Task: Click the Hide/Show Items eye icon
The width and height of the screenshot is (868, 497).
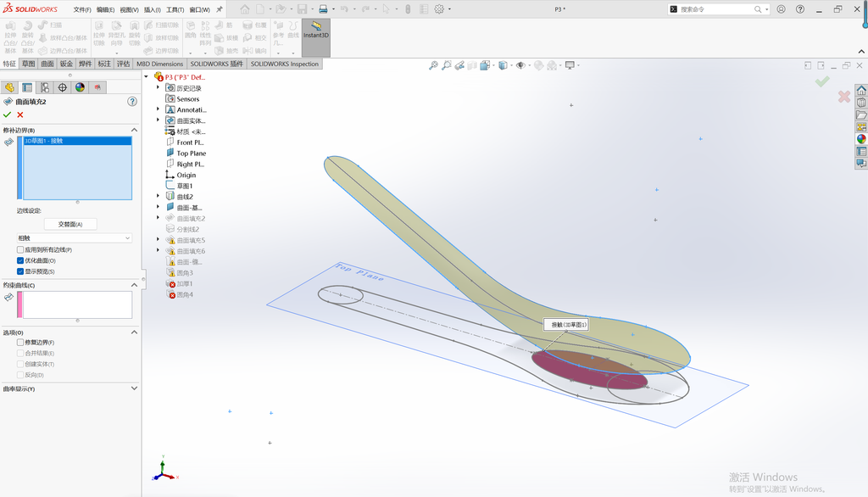Action: pos(520,65)
